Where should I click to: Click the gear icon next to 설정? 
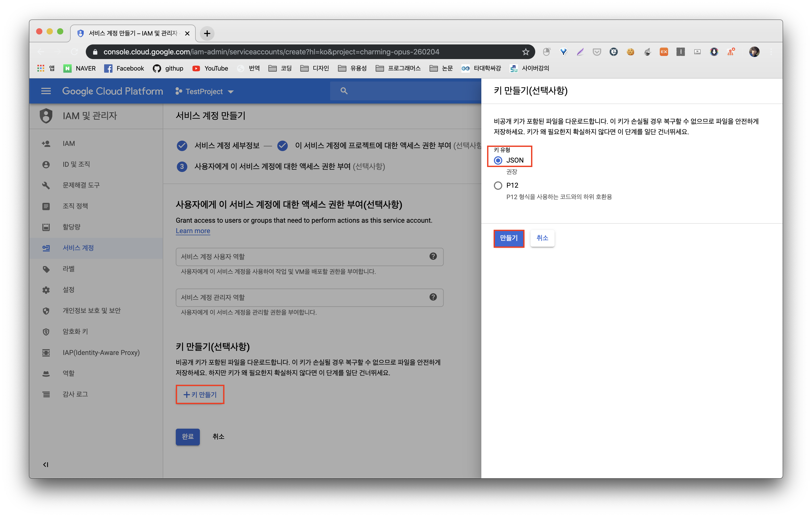[46, 290]
